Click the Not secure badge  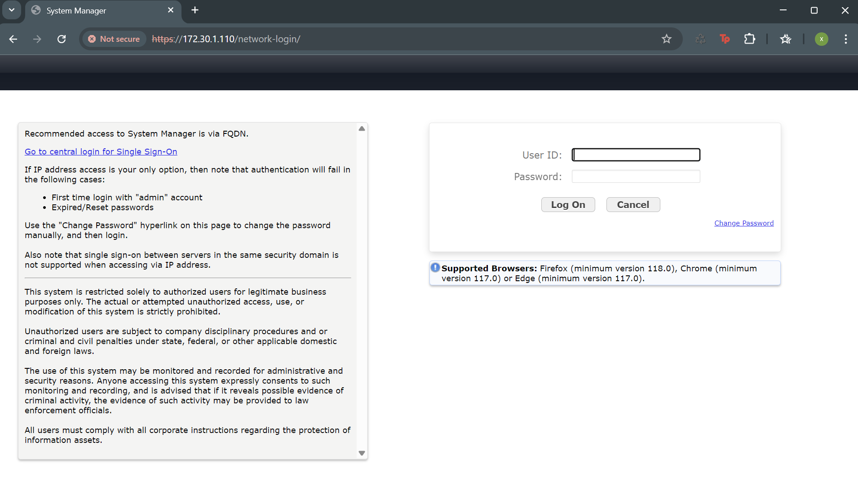coord(114,39)
